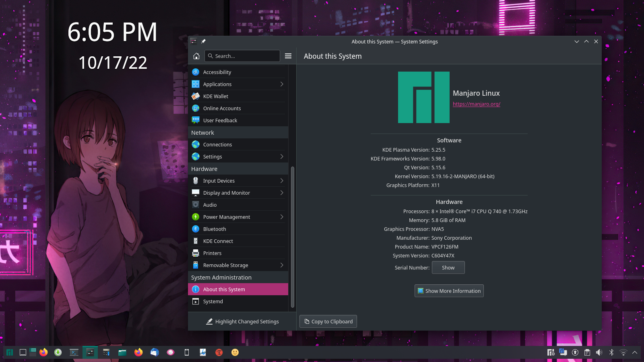This screenshot has height=362, width=644.
Task: Open the pink eye icon app in taskbar
Action: (171, 352)
